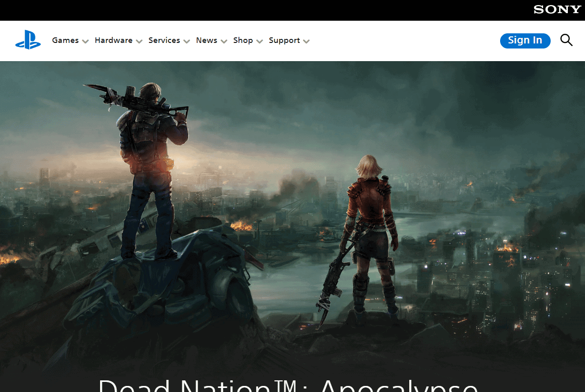The width and height of the screenshot is (585, 392).
Task: Open the Services navigation menu
Action: [164, 40]
